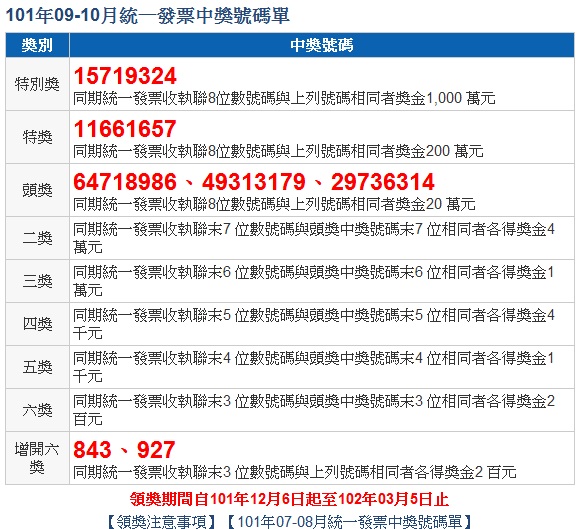
Task: Click the 獎別 column header
Action: 37,45
